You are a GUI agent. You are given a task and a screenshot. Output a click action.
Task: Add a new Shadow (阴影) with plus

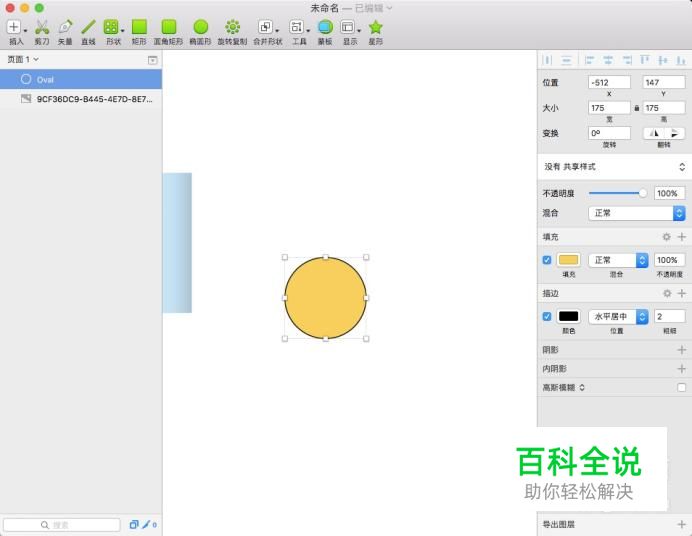tap(682, 350)
